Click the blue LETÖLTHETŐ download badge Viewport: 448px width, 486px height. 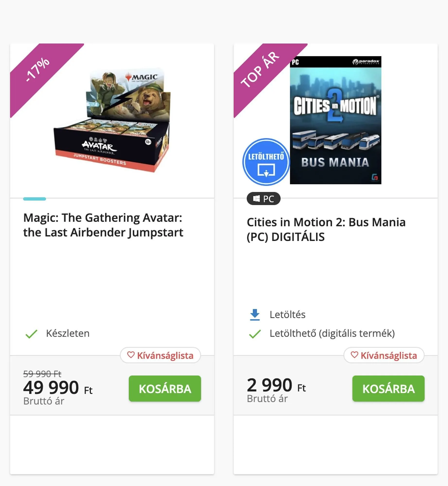point(266,162)
